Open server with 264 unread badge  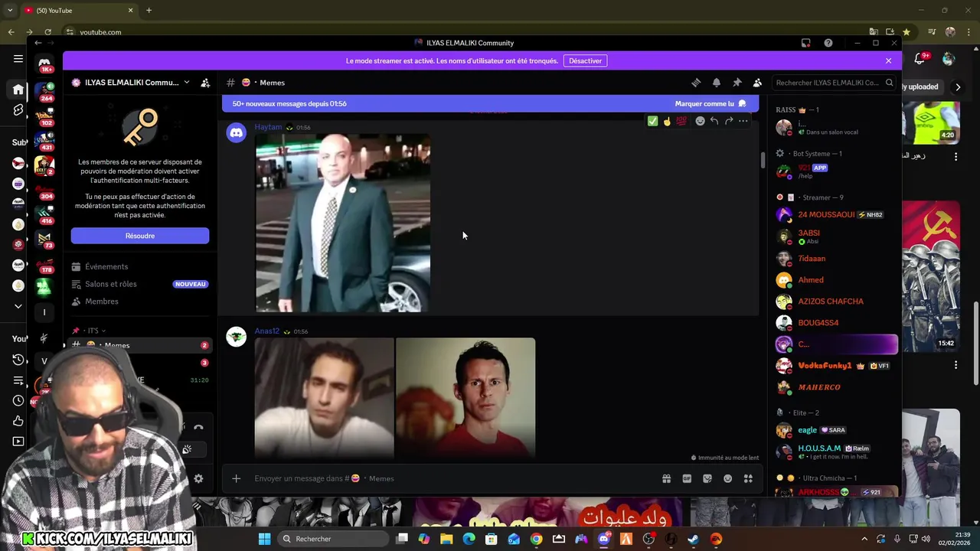[x=44, y=91]
